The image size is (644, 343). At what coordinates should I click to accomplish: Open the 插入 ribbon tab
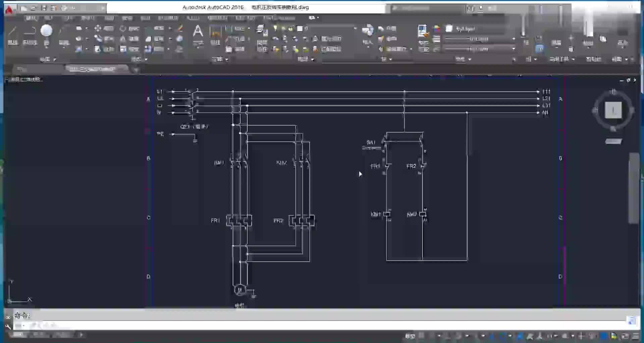click(49, 18)
